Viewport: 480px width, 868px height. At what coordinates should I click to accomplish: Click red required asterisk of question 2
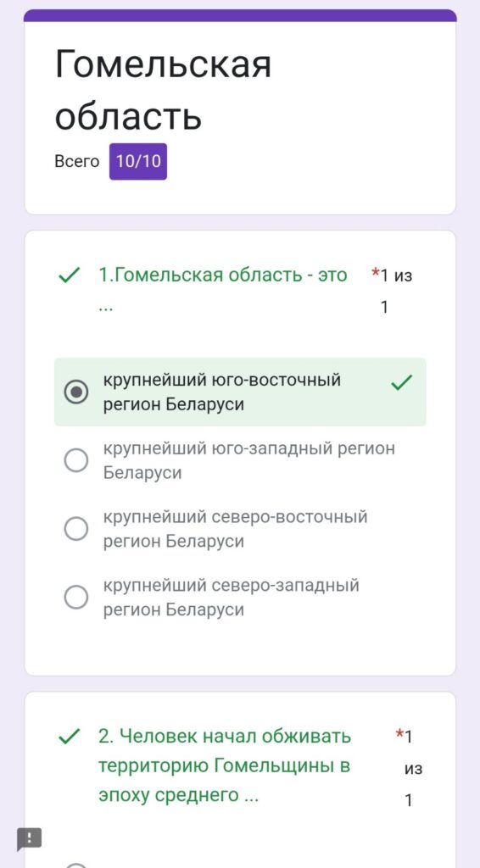tap(399, 735)
